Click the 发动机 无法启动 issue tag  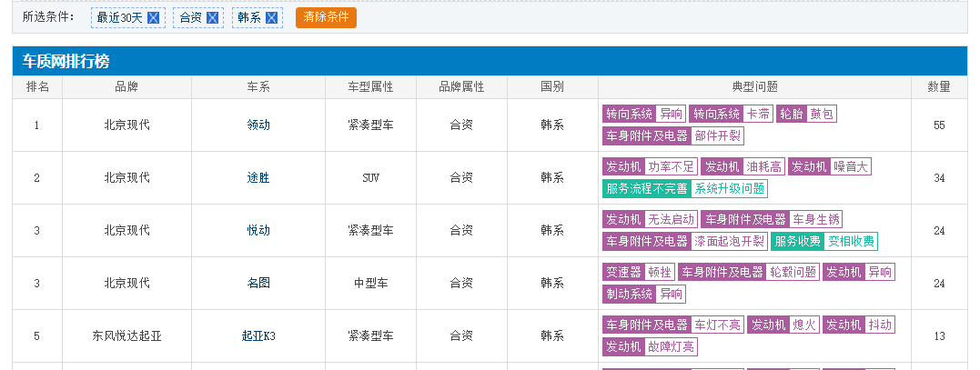(650, 219)
